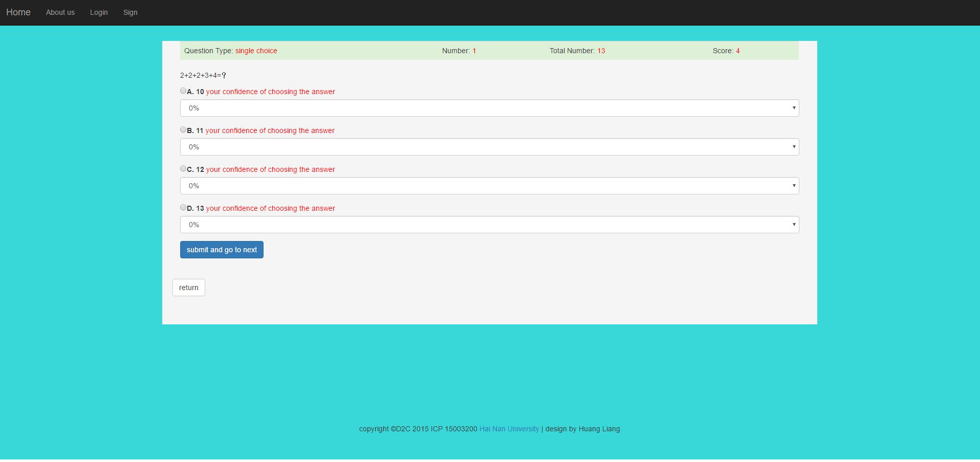980x462 pixels.
Task: Select radio button for answer A. 10
Action: coord(183,91)
